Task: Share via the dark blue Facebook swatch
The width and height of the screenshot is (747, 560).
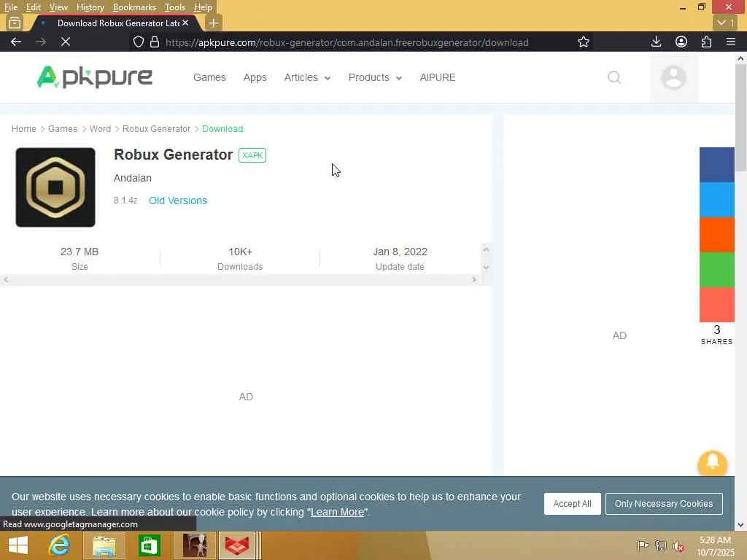Action: click(716, 165)
